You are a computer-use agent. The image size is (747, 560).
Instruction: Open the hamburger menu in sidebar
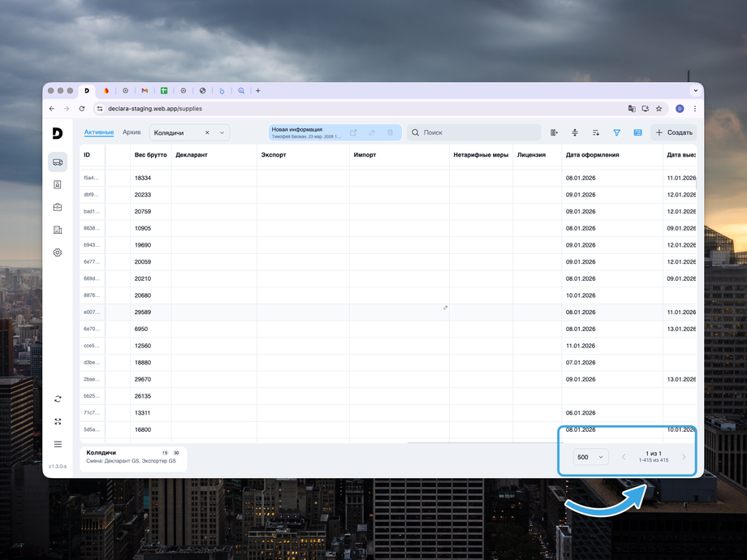[58, 444]
